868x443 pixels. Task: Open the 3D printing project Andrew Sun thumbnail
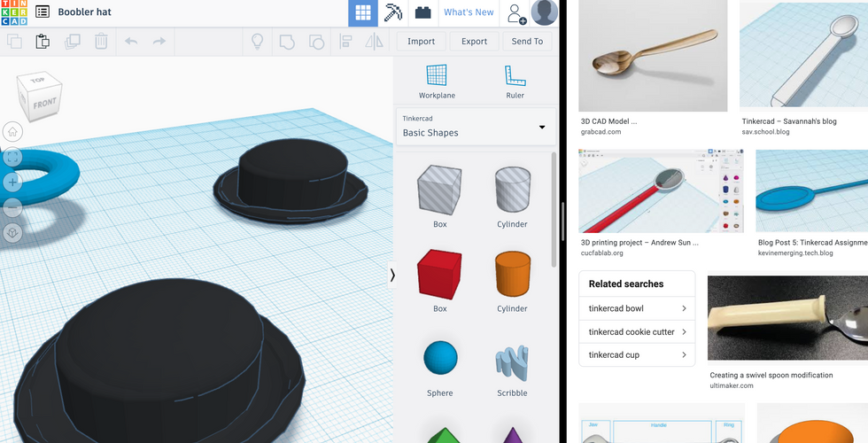[x=661, y=191]
